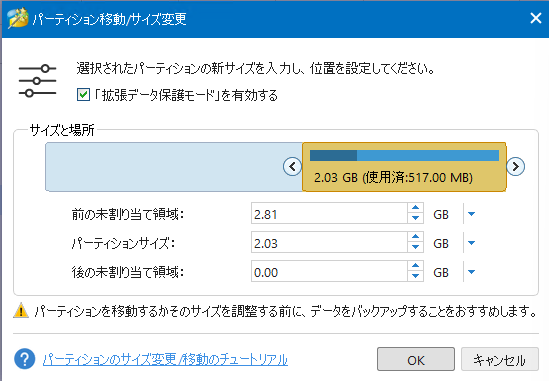Click into the パーティションサイズ input field
This screenshot has width=549, height=381.
pyautogui.click(x=329, y=243)
